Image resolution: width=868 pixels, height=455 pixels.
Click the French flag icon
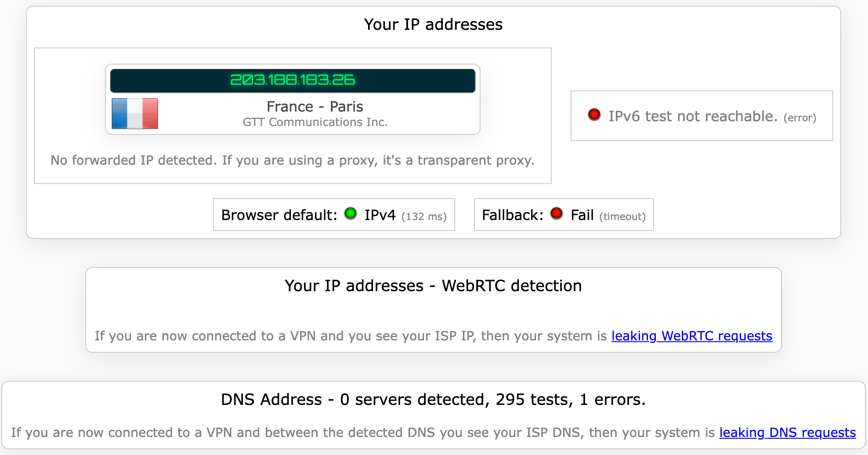pos(135,115)
